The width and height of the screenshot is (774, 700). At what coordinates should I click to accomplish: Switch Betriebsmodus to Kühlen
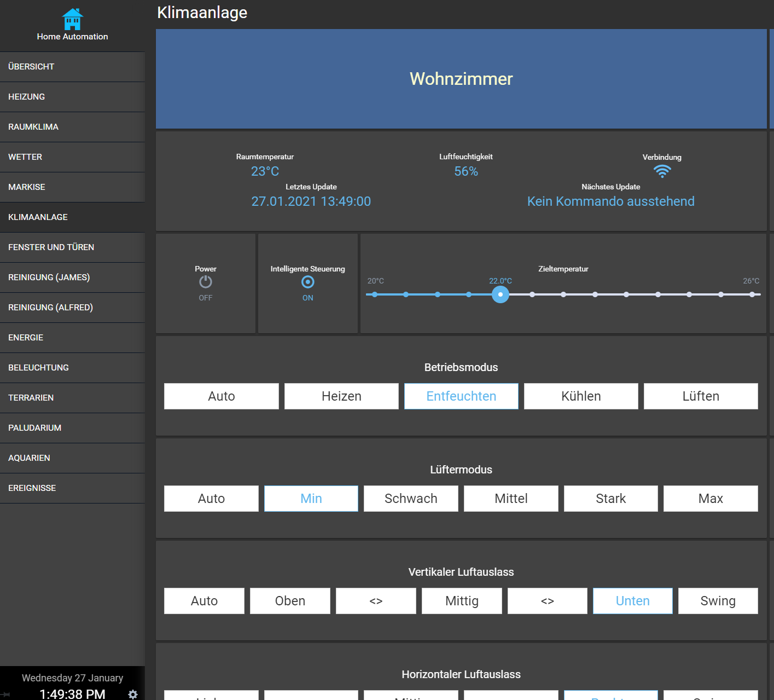pyautogui.click(x=581, y=396)
